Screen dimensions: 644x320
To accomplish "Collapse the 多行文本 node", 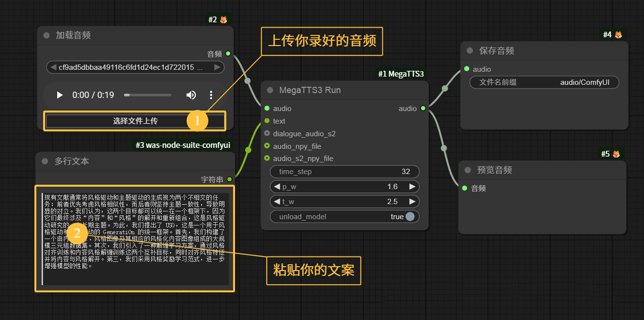I will (x=45, y=161).
